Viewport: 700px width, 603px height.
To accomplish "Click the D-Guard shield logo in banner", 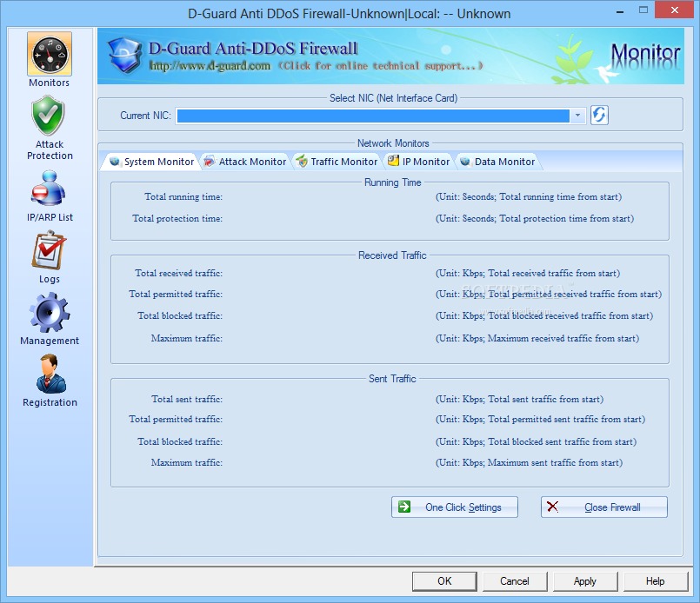I will click(124, 56).
